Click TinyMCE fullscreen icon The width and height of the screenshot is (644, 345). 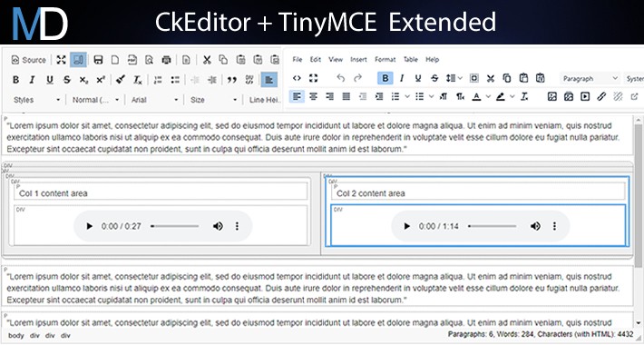pos(313,78)
